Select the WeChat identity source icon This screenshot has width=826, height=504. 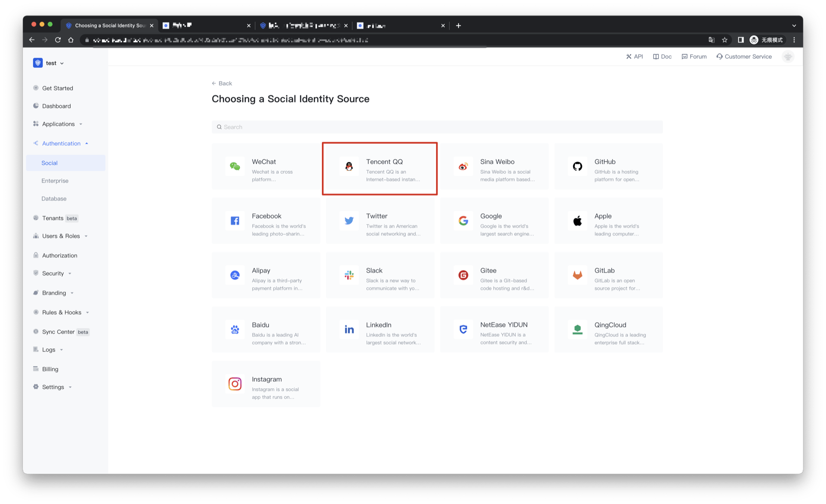[235, 167]
